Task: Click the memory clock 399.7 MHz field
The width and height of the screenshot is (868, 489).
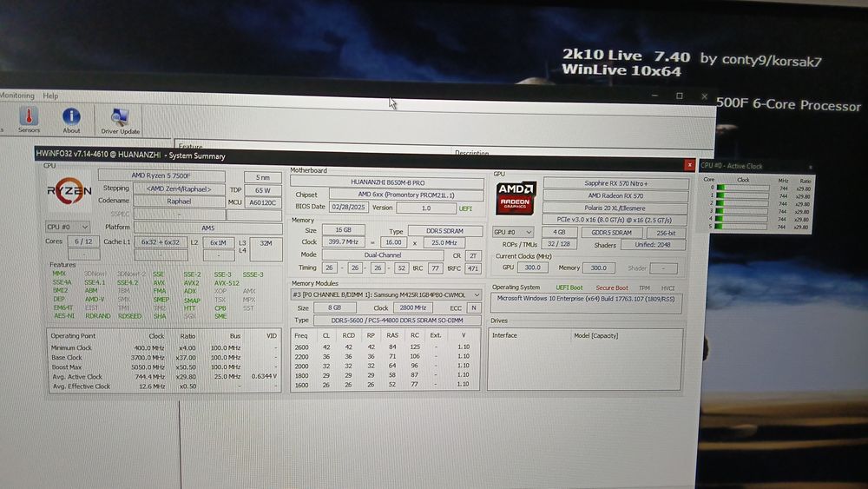Action: (343, 242)
